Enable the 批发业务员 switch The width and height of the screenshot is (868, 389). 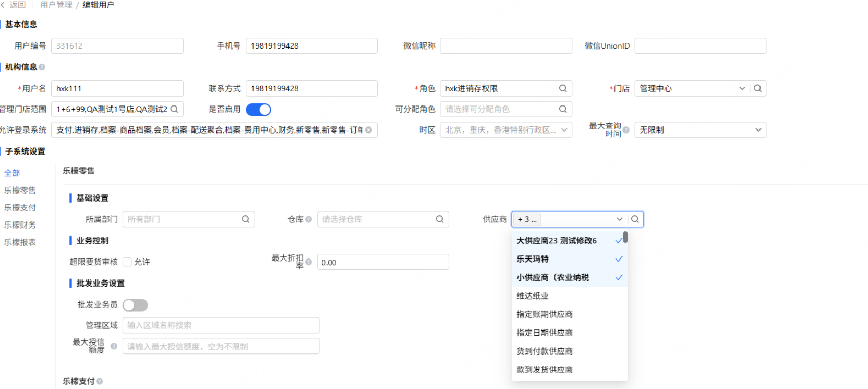pos(135,305)
